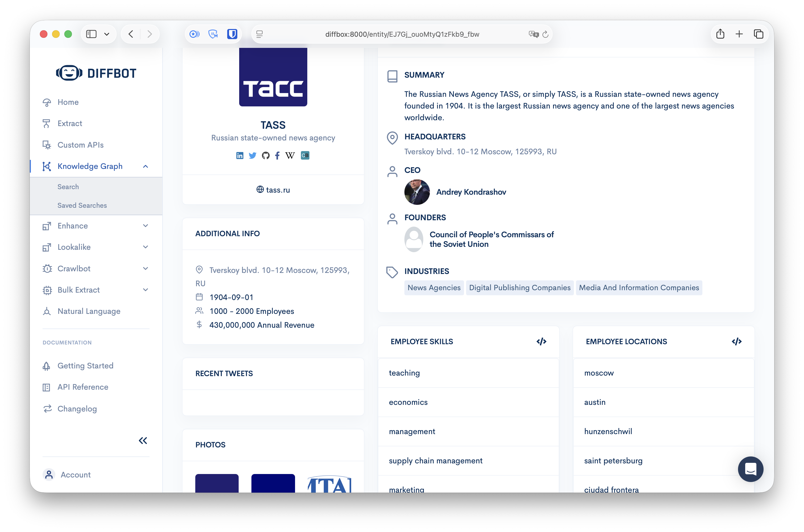Open Safari sidebar options dropdown arrow
The height and width of the screenshot is (532, 804).
tap(106, 34)
